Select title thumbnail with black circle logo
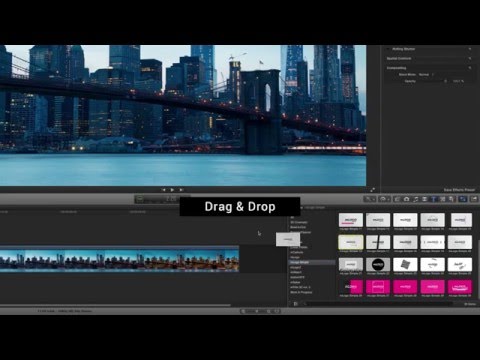480x360 pixels. (x=378, y=264)
